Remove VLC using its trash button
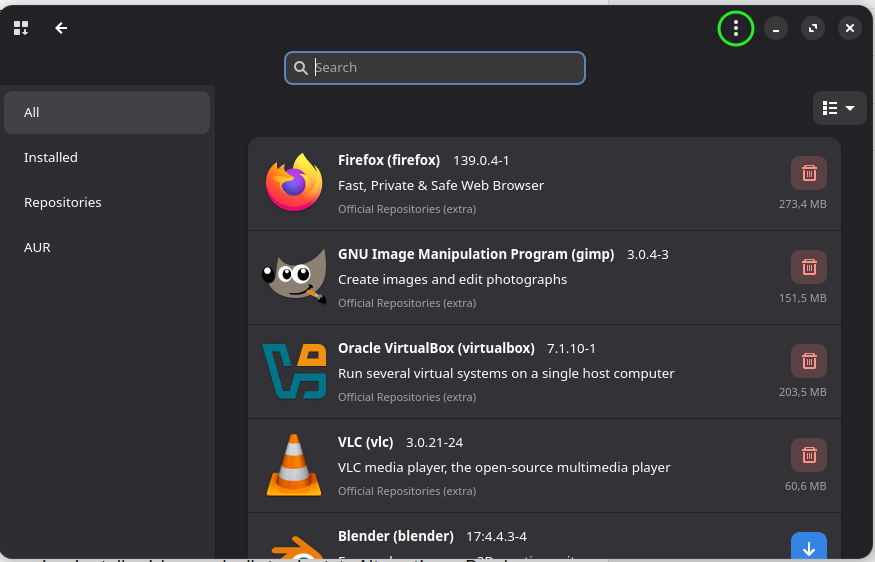This screenshot has height=562, width=875. point(809,455)
